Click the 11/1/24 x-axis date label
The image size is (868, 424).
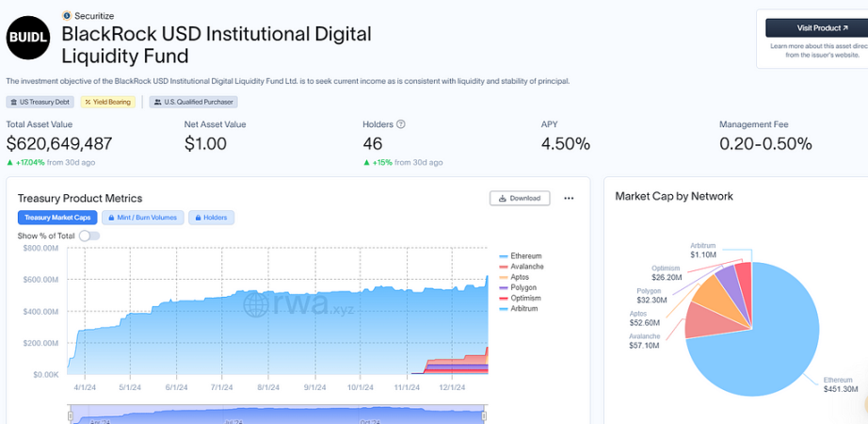click(x=406, y=387)
